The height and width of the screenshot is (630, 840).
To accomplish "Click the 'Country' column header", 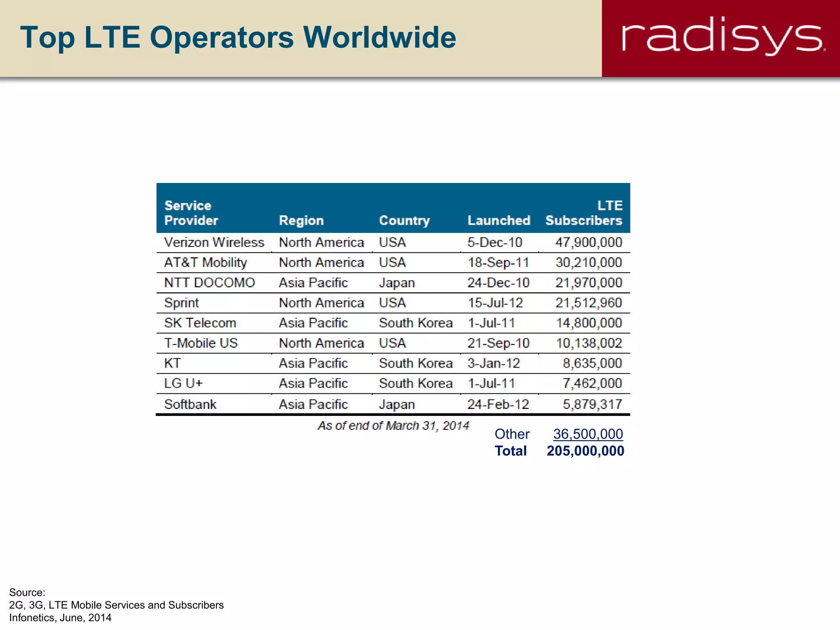I will coord(404,221).
